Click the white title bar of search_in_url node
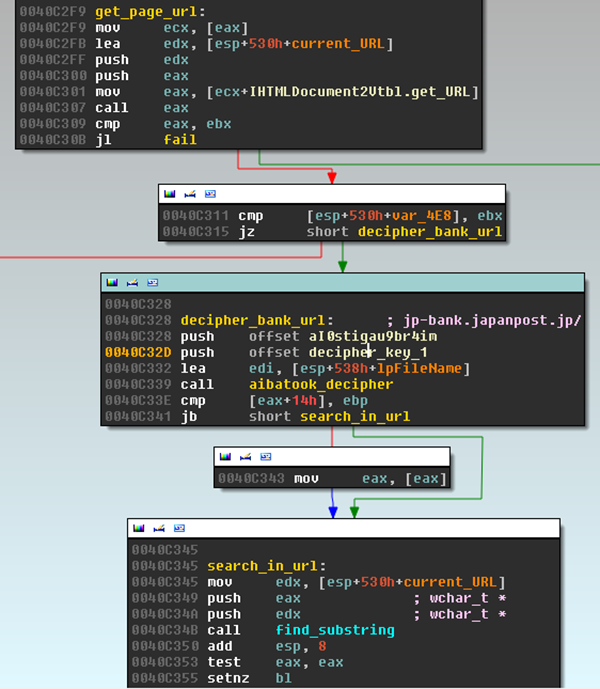The height and width of the screenshot is (689, 600). [344, 528]
